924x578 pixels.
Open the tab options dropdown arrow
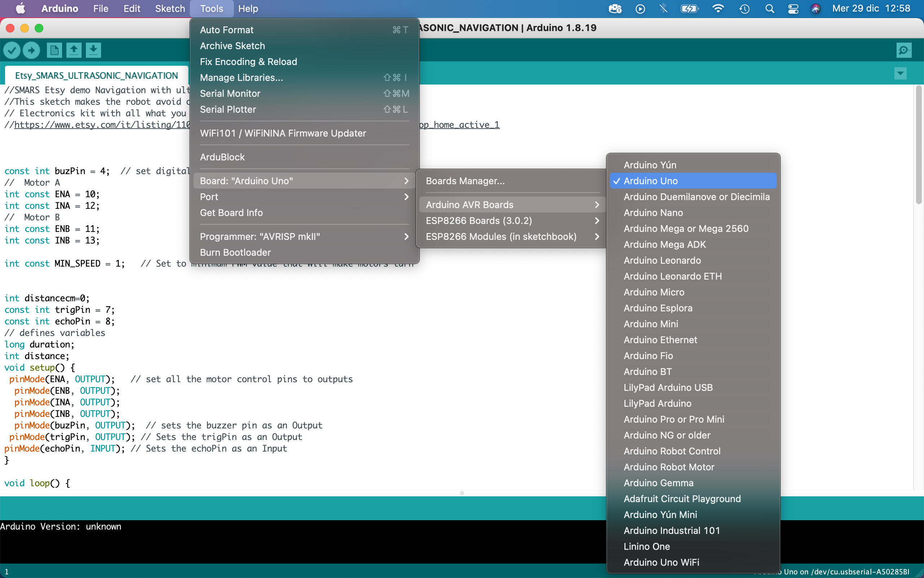point(900,73)
